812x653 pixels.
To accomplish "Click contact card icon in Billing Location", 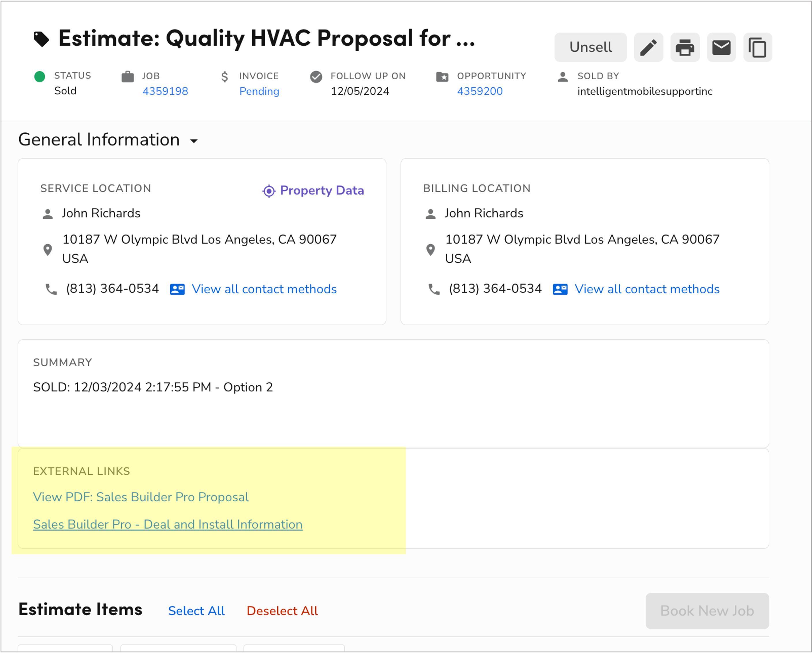I will 560,289.
